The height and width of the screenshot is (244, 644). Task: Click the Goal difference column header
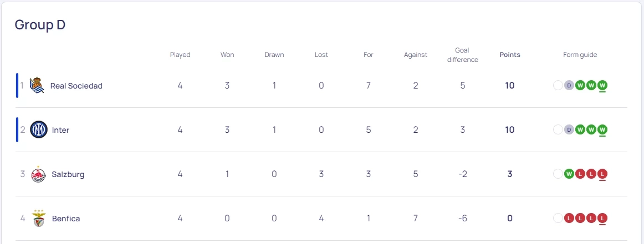(x=463, y=55)
